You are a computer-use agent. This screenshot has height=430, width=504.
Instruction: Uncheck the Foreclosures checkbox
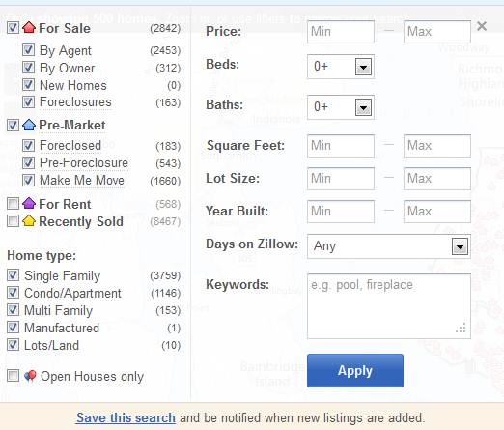click(28, 102)
